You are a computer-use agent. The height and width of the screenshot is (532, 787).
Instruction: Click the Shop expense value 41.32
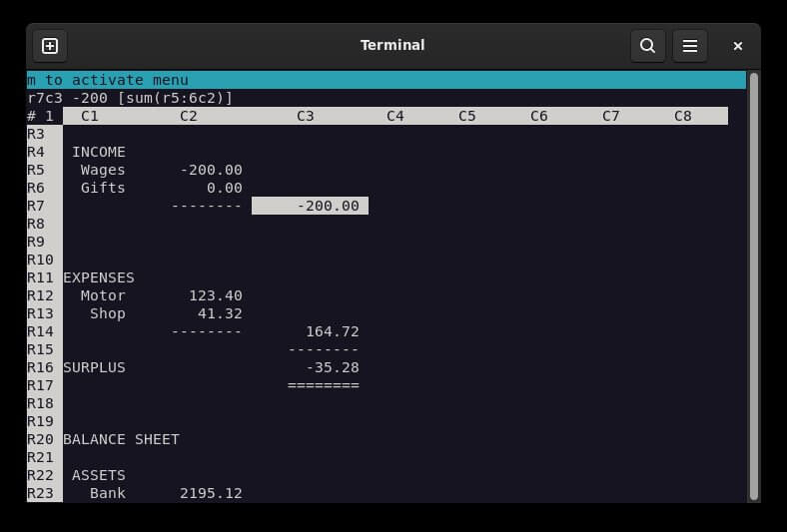coord(220,313)
